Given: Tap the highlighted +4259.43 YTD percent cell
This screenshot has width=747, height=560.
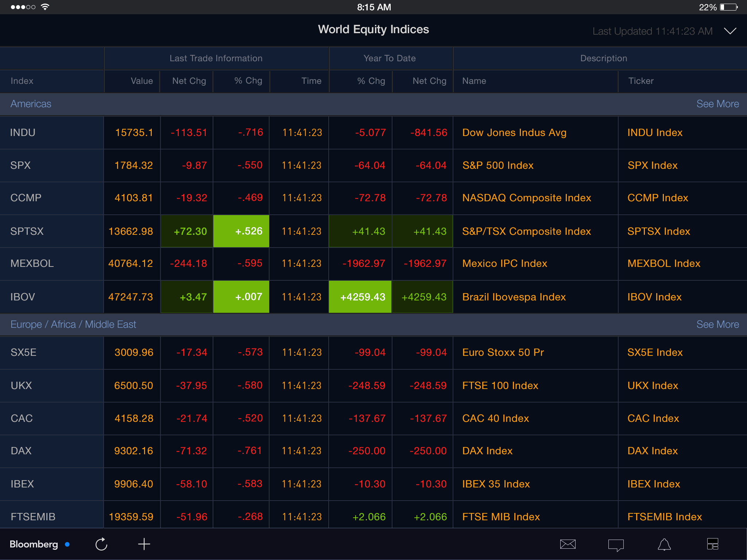Looking at the screenshot, I should coord(360,297).
